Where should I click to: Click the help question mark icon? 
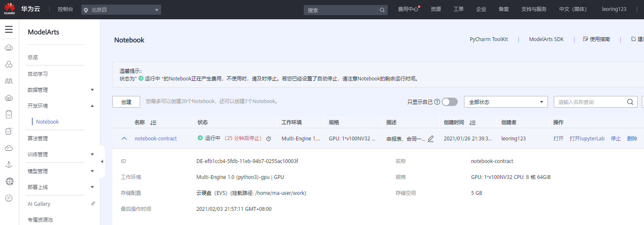[437, 102]
